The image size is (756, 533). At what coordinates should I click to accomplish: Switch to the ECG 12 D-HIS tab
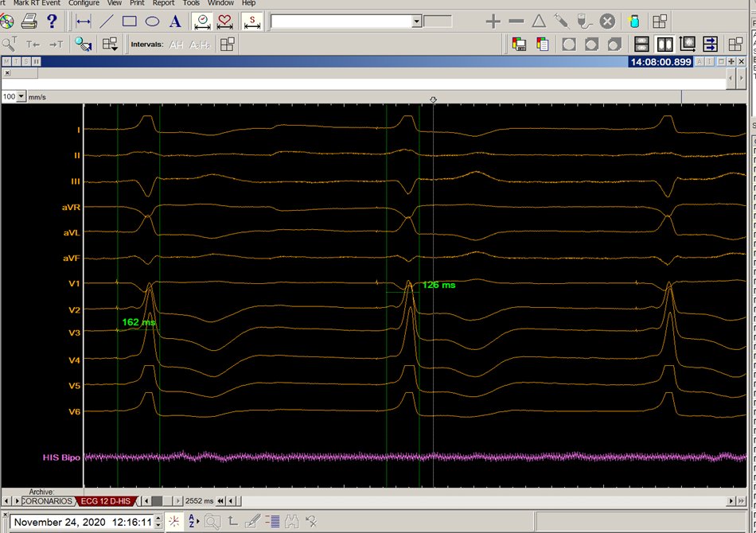(106, 501)
